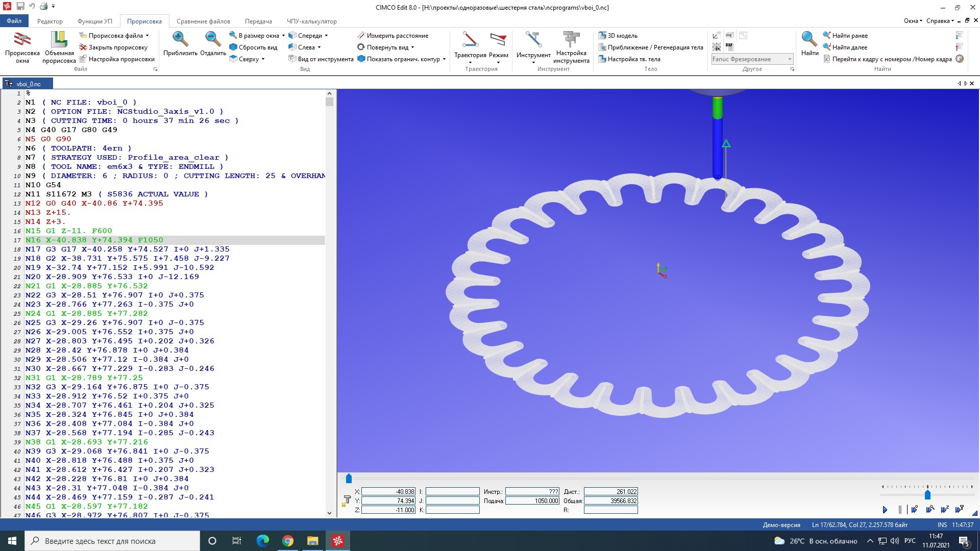Click the coordinate axes icon in the Другое group

click(x=717, y=35)
